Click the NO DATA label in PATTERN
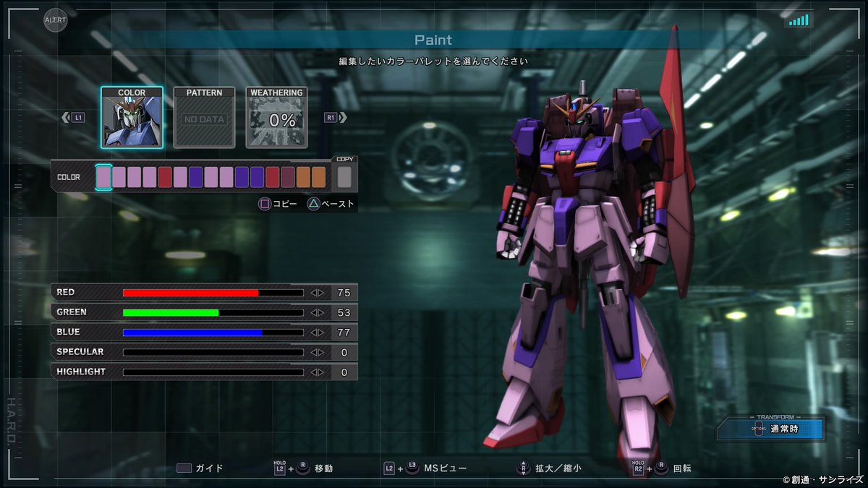The image size is (868, 488). (205, 119)
